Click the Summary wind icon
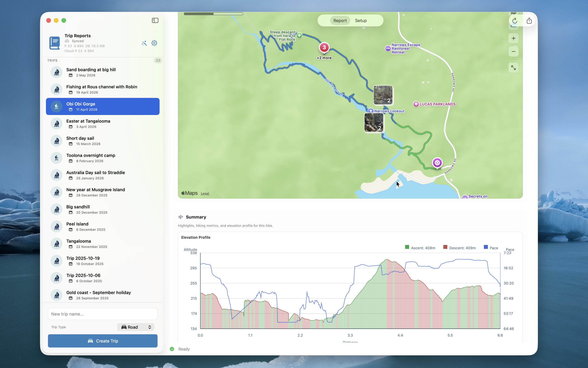Screen dimensions: 588x368 (181, 217)
